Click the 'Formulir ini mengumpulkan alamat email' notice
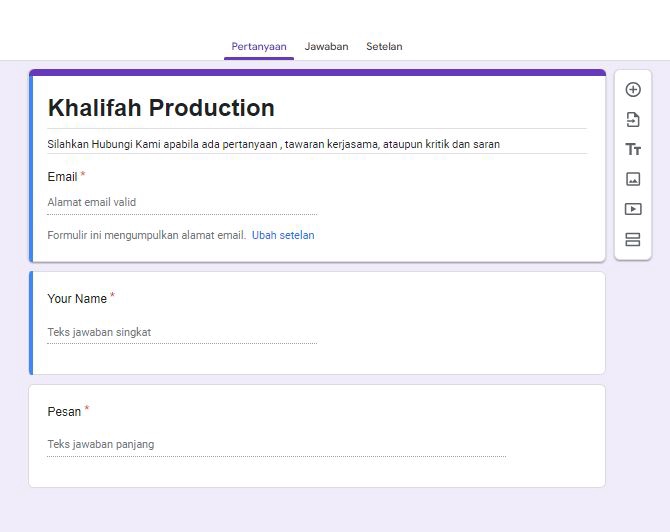670x532 pixels. coord(146,235)
